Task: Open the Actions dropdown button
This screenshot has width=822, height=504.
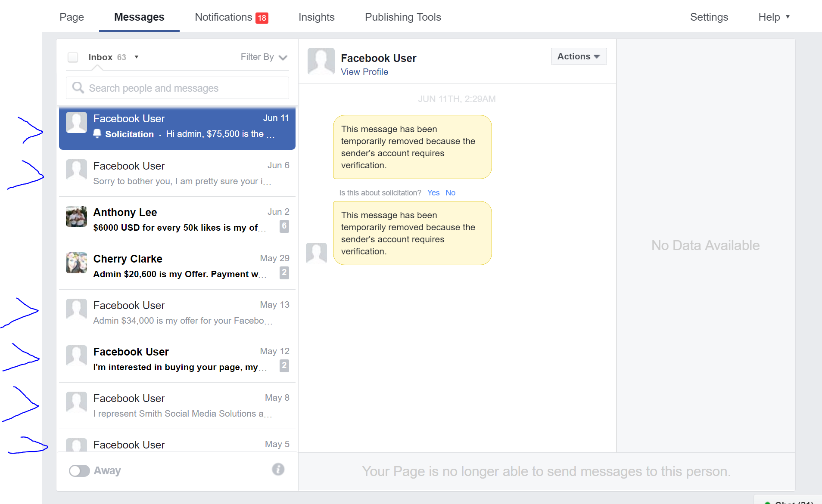Action: pos(579,56)
